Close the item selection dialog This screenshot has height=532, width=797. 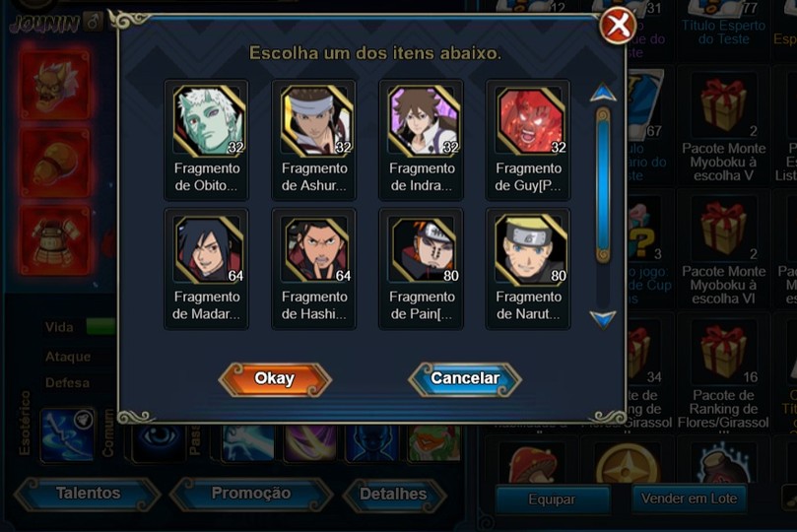coord(618,26)
